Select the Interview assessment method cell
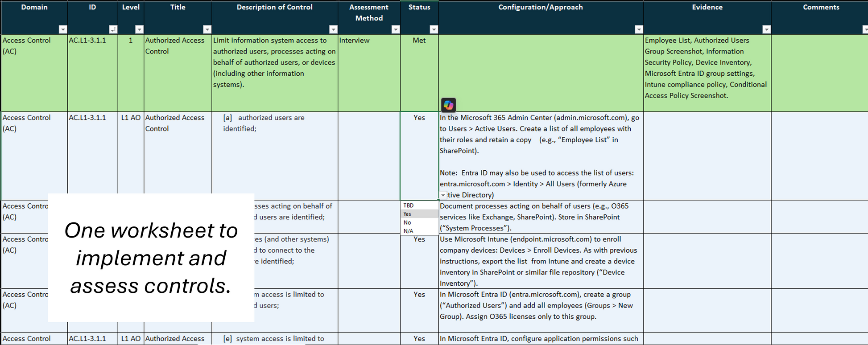Image resolution: width=868 pixels, height=345 pixels. pyautogui.click(x=369, y=73)
